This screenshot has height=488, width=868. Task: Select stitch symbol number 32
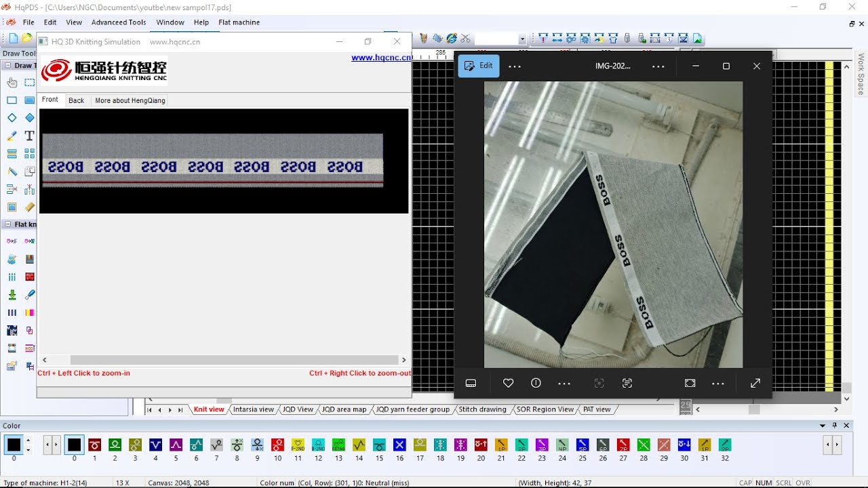coord(725,445)
